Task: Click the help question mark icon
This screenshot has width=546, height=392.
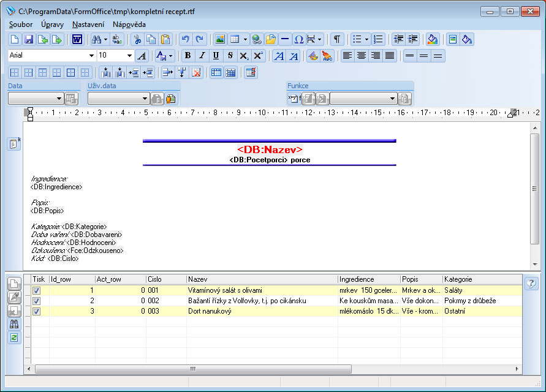Action: pos(531,284)
